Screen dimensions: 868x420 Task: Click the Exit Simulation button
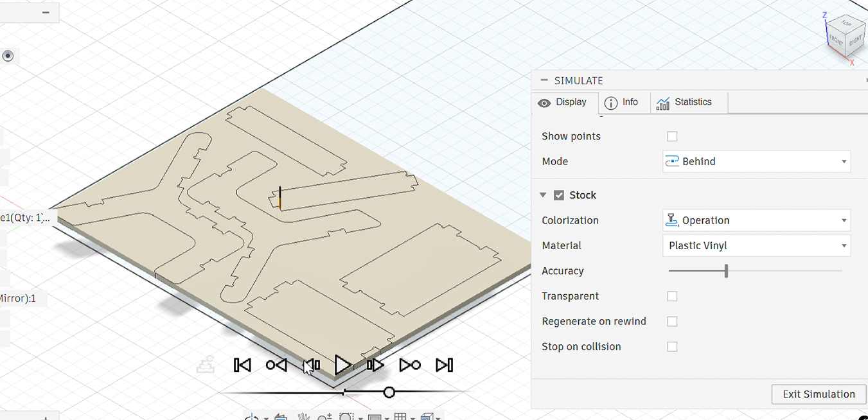pos(819,394)
